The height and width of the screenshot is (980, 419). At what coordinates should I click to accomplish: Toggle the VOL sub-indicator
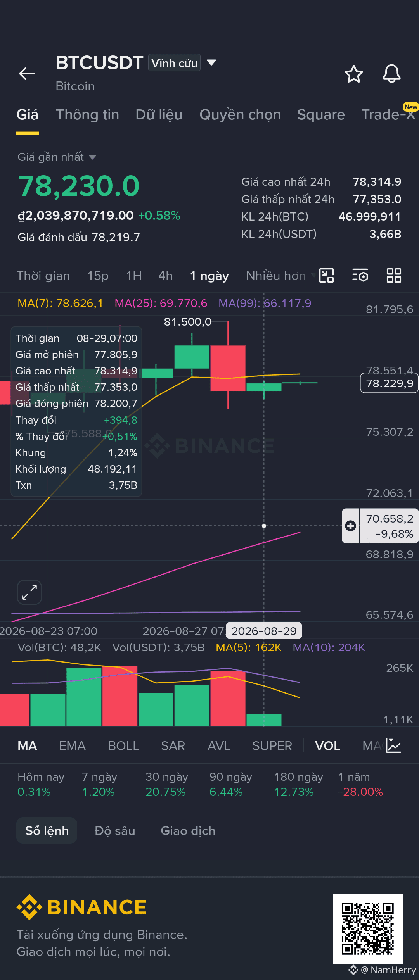[327, 745]
